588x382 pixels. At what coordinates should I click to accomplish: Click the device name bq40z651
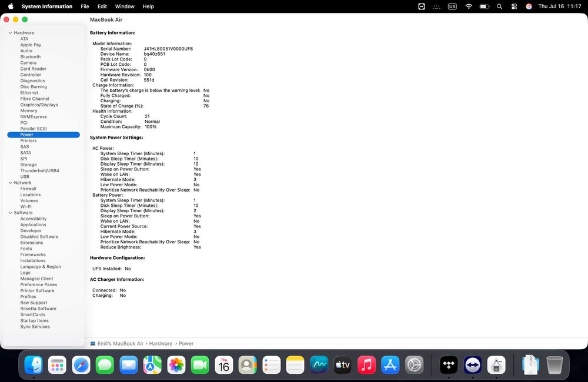click(x=155, y=54)
